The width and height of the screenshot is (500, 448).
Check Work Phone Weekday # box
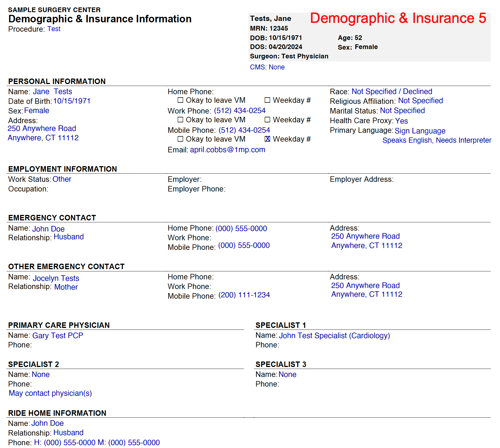267,120
